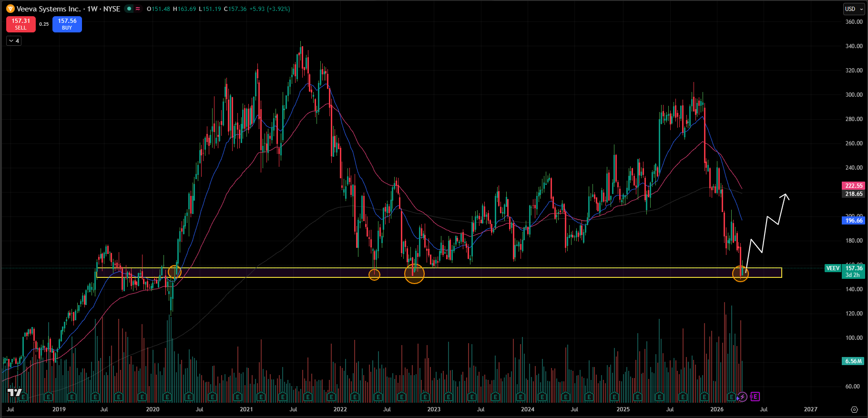
Task: Click the green earnings marker touching the lightning icon
Action: click(x=732, y=397)
